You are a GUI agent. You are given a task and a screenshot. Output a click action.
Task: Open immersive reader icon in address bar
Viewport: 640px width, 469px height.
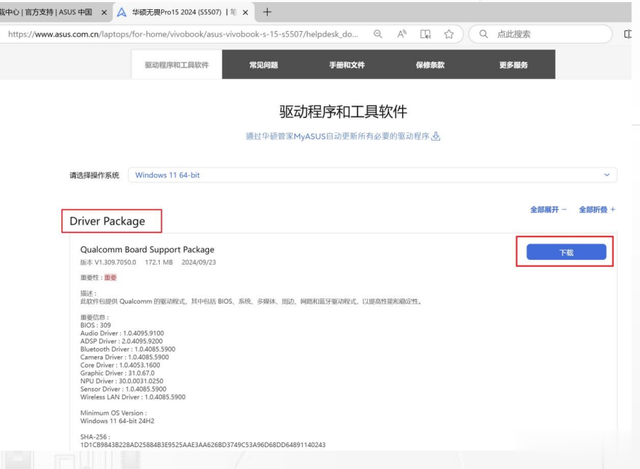point(425,34)
